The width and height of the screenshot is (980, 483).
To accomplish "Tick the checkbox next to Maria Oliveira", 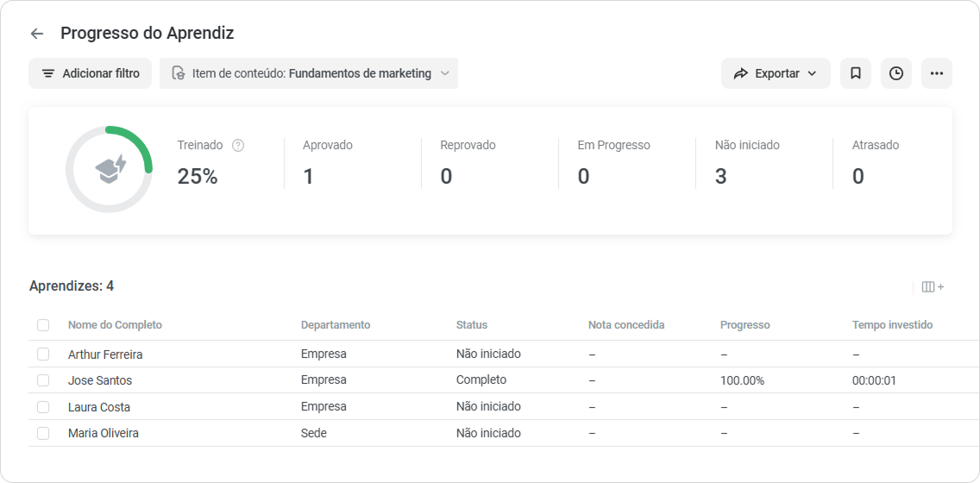I will [x=42, y=433].
